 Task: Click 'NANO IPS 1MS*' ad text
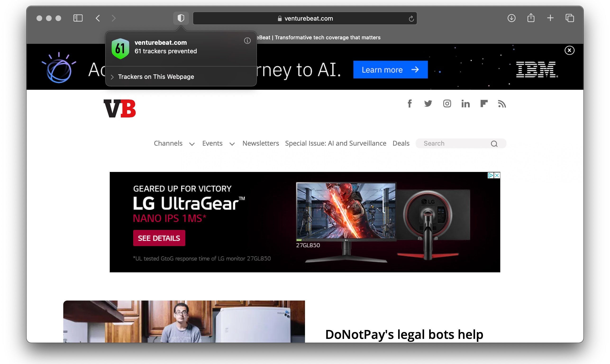[x=169, y=218]
